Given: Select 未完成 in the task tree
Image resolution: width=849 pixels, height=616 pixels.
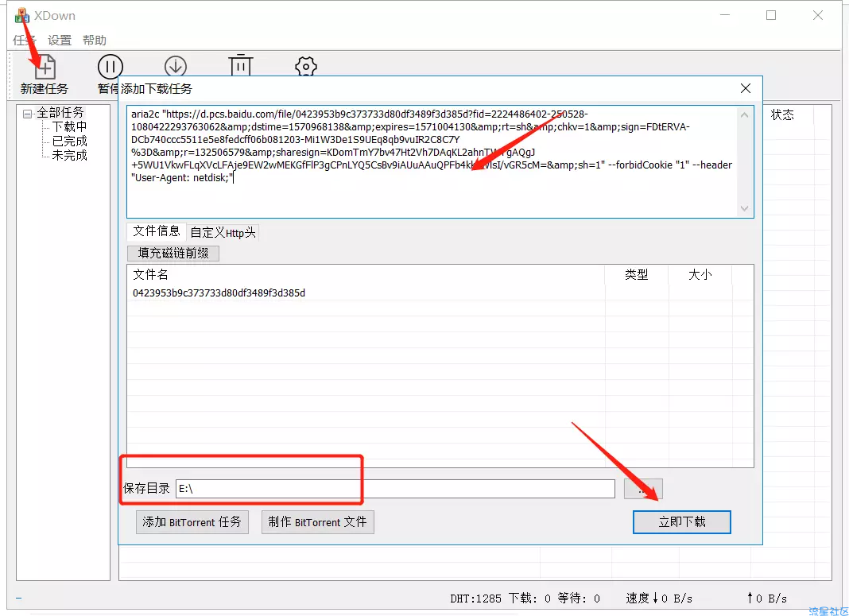Looking at the screenshot, I should tap(69, 155).
